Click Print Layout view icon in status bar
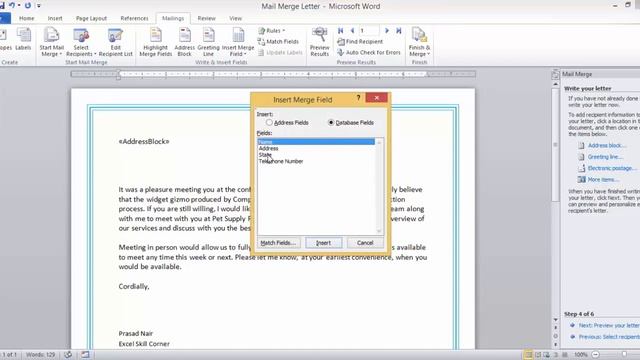The height and width of the screenshot is (360, 640). [x=528, y=355]
